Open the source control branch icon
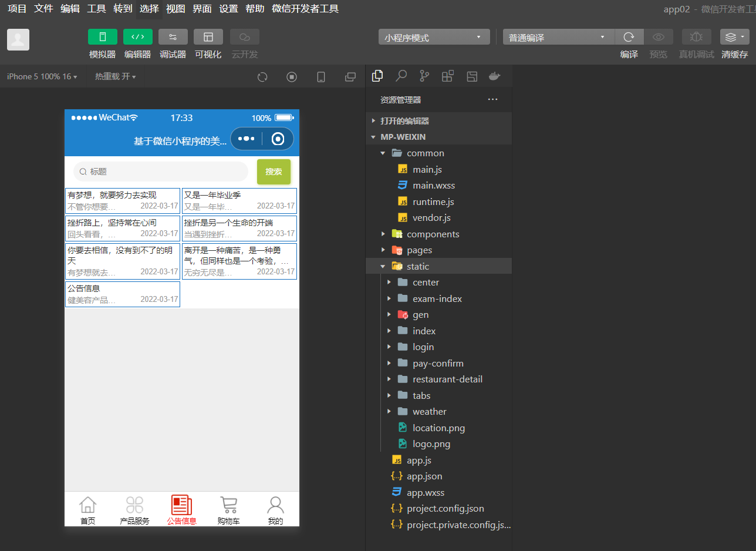The image size is (756, 551). [424, 76]
